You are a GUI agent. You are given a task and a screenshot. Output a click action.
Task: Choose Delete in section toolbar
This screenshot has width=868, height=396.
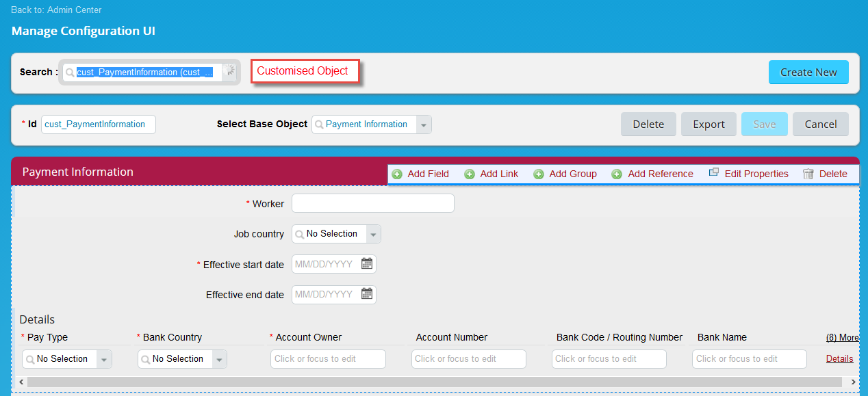[833, 174]
